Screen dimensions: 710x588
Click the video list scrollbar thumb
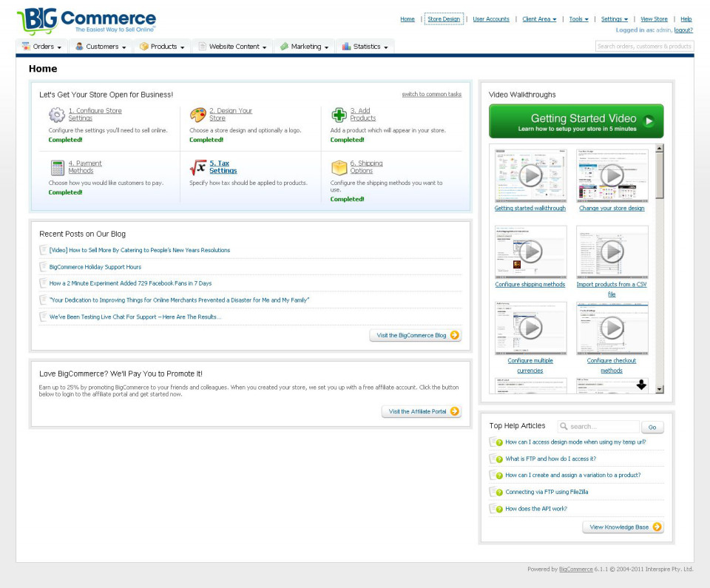click(659, 175)
